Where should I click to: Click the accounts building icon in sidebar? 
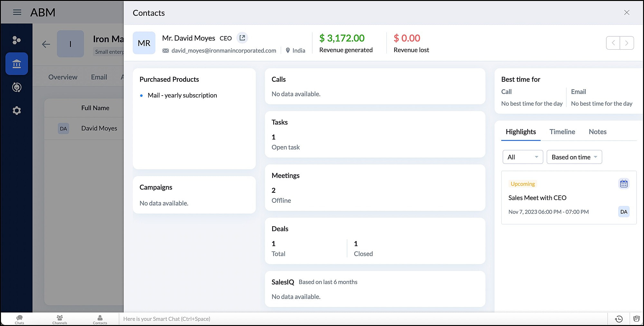pos(17,64)
